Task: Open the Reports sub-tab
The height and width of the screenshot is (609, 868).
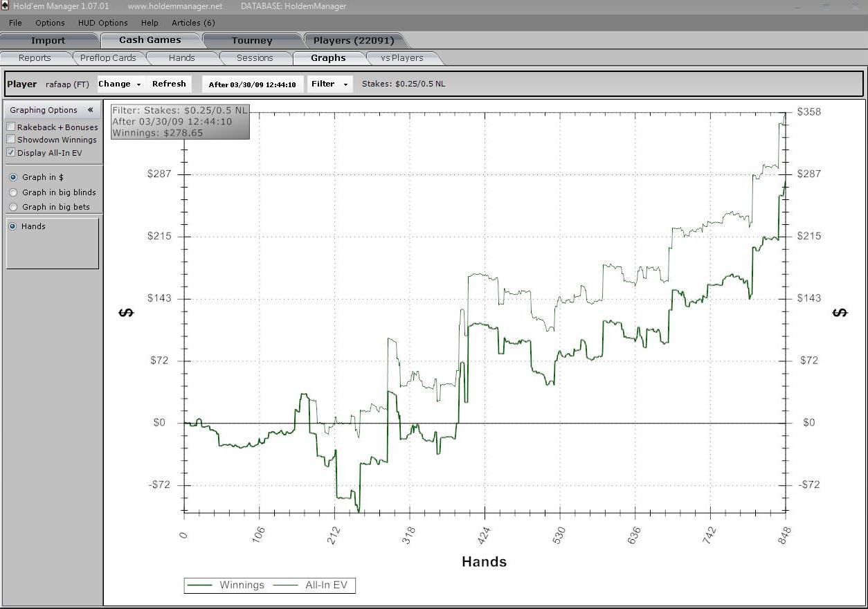Action: point(35,58)
